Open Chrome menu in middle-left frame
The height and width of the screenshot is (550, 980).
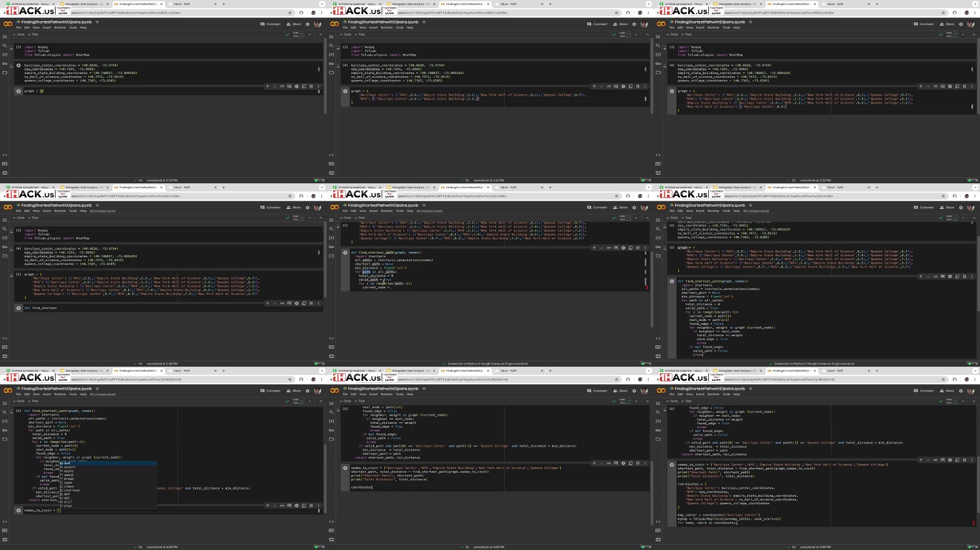point(322,196)
